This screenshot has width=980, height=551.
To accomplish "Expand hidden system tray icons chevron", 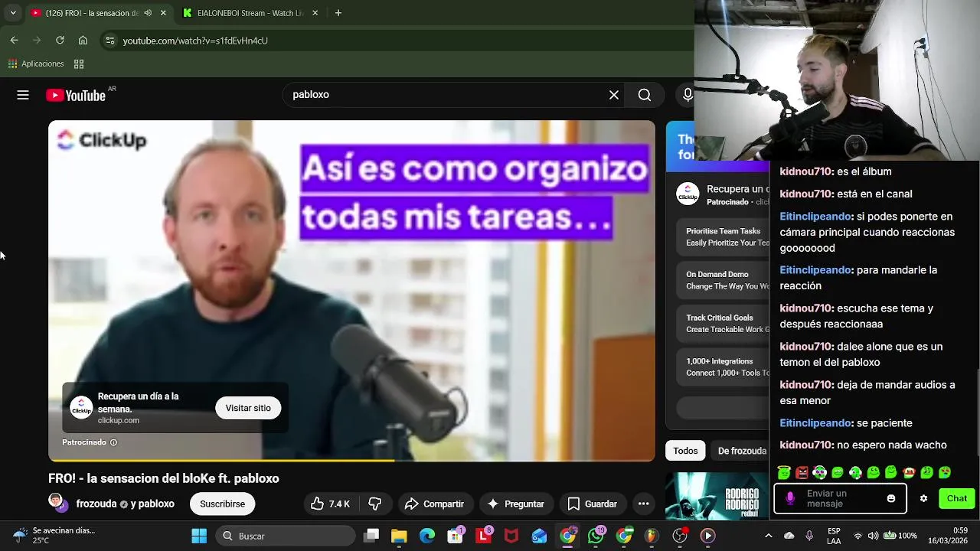I will [x=769, y=536].
